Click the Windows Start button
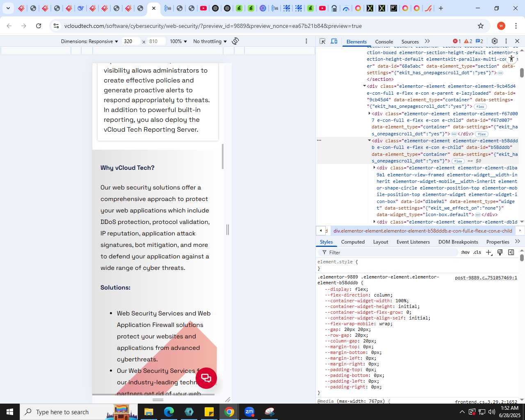This screenshot has width=525, height=420. coord(10,412)
